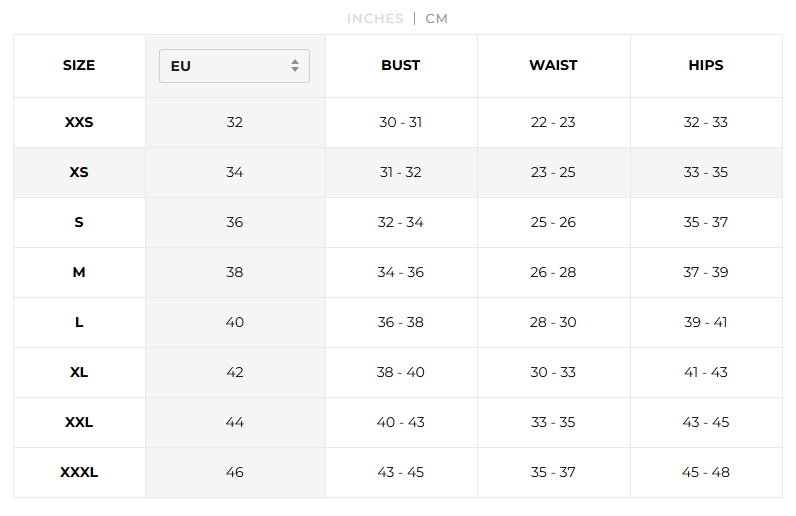Select the XXXL size row label
The image size is (796, 516).
[x=79, y=472]
